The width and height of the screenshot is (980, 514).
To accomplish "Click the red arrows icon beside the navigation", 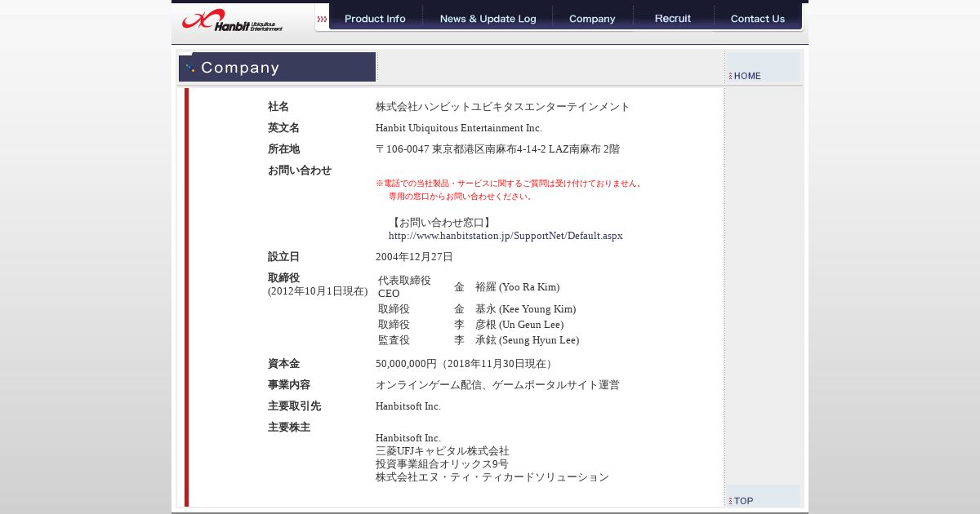I will click(x=322, y=19).
